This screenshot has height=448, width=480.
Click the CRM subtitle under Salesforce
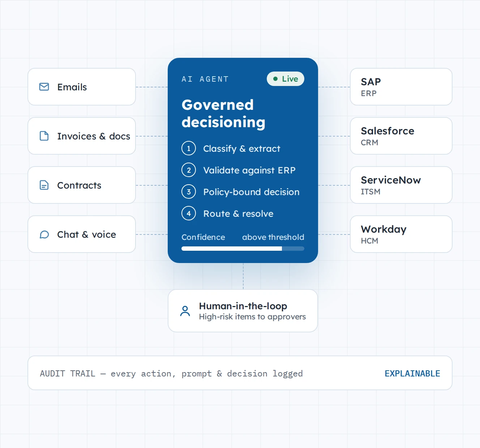pos(369,142)
